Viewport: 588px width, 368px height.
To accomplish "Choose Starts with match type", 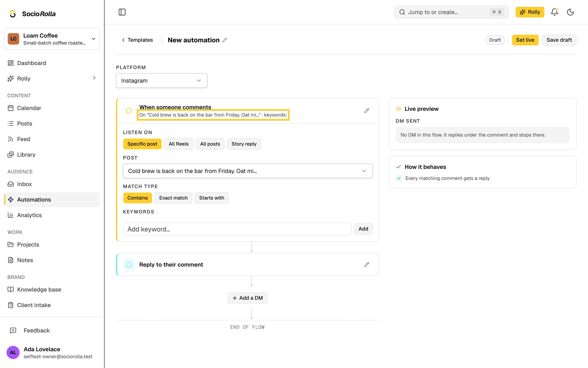I will [212, 198].
